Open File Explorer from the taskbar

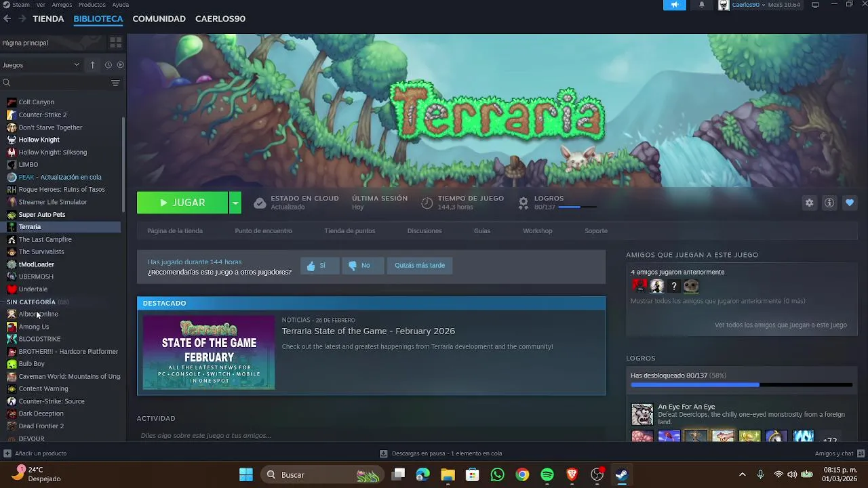click(448, 474)
